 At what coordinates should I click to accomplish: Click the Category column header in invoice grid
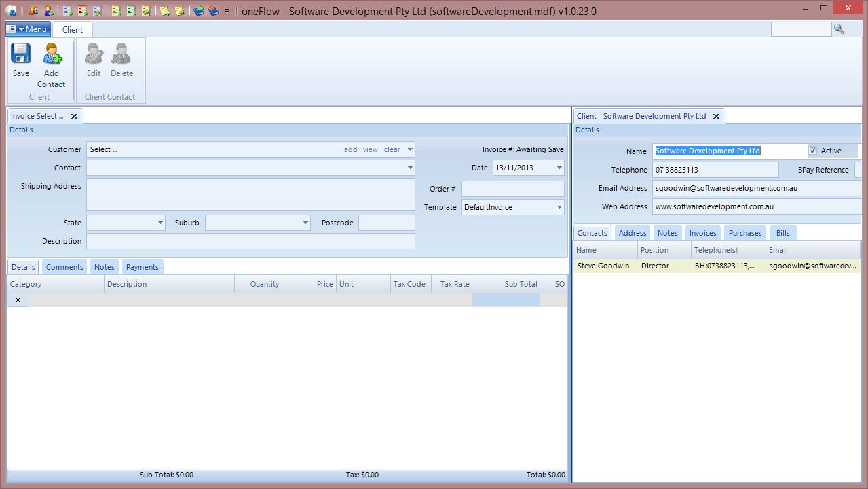point(56,284)
